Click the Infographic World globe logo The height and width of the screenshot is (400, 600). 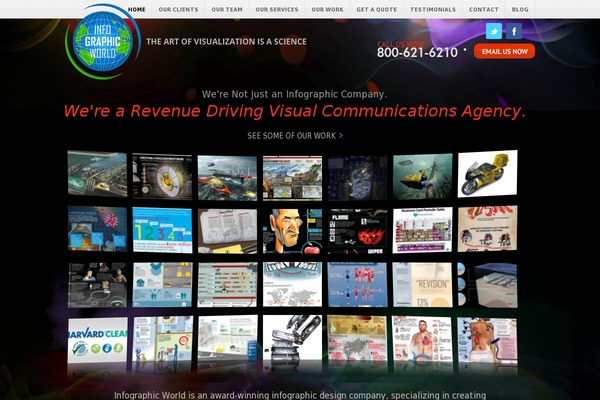pyautogui.click(x=102, y=41)
